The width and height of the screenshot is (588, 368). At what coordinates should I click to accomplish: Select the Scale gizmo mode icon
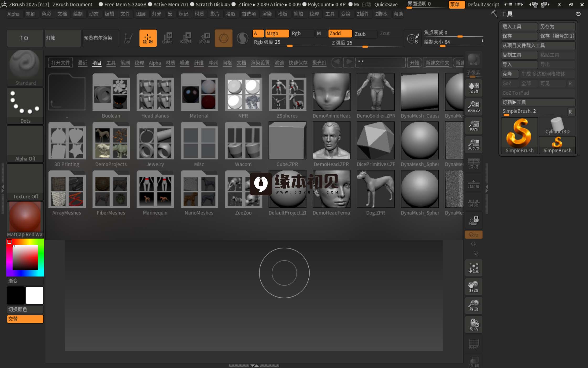coord(186,38)
